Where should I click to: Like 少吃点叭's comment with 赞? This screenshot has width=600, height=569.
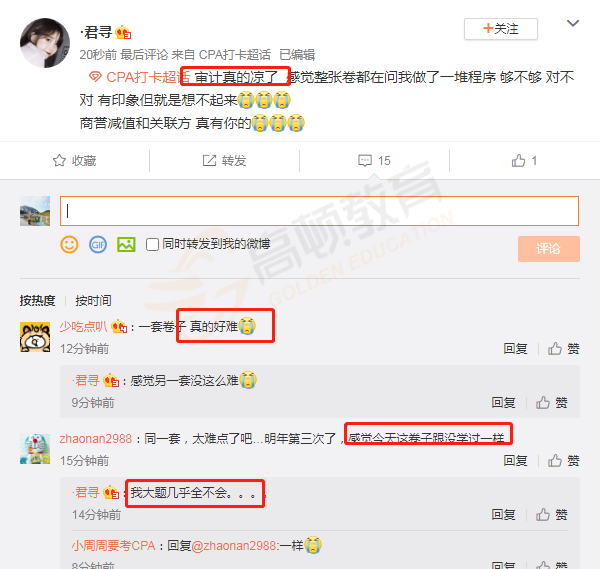(563, 349)
